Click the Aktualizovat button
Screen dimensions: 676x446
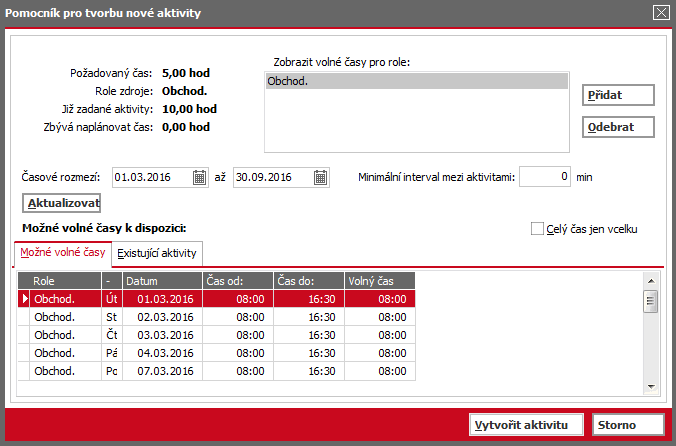pyautogui.click(x=62, y=203)
